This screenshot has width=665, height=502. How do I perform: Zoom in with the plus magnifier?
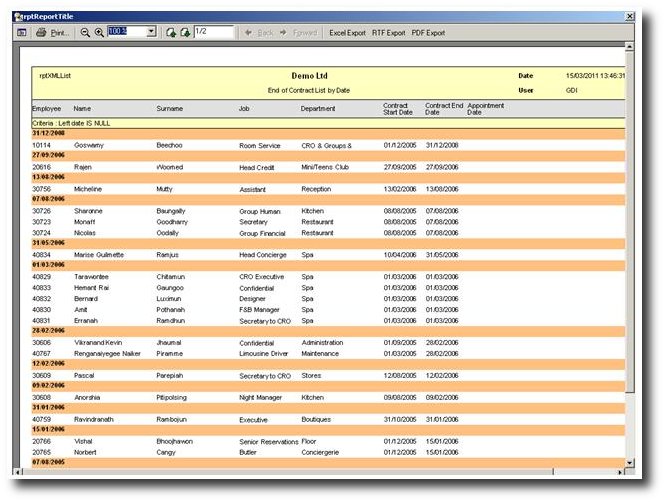click(x=99, y=33)
